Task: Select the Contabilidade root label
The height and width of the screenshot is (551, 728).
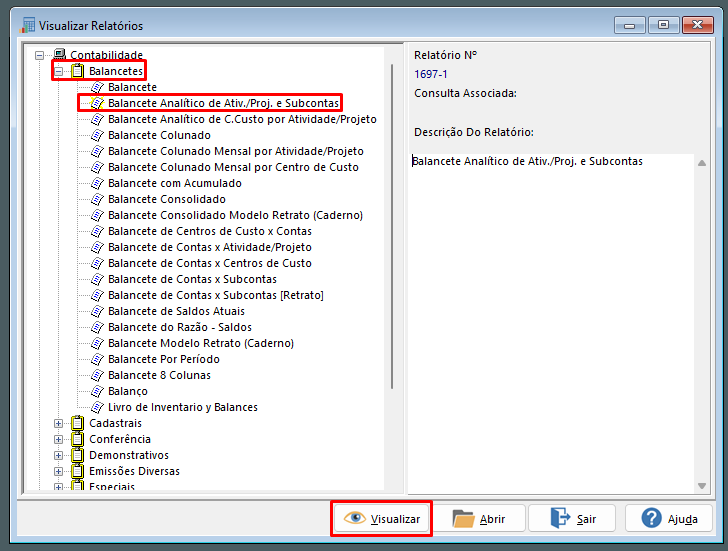Action: 106,55
